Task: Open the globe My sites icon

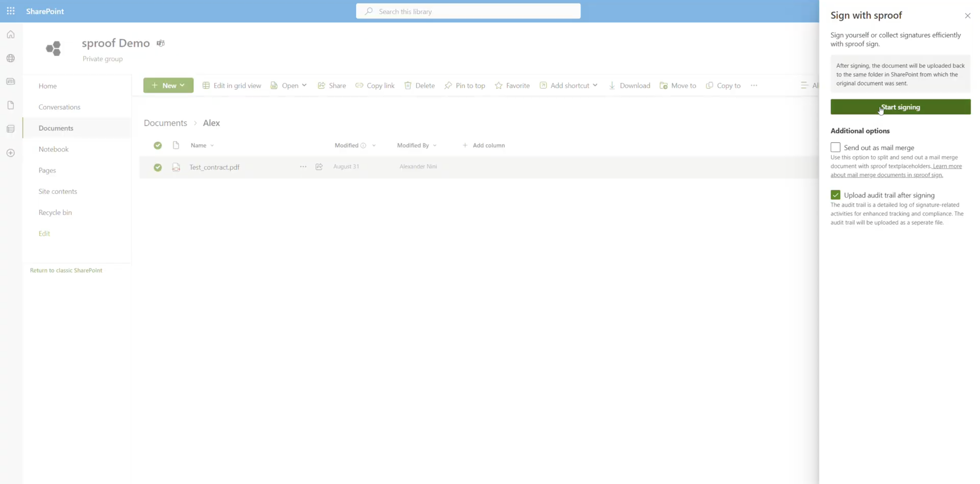Action: coord(11,58)
